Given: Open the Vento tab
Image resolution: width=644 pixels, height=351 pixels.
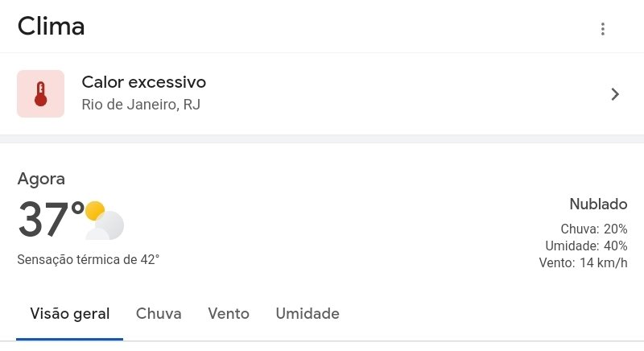Looking at the screenshot, I should click(229, 314).
